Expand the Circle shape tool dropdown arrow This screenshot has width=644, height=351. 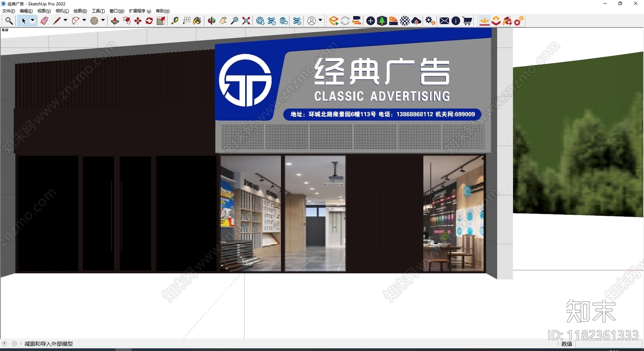[x=103, y=20]
